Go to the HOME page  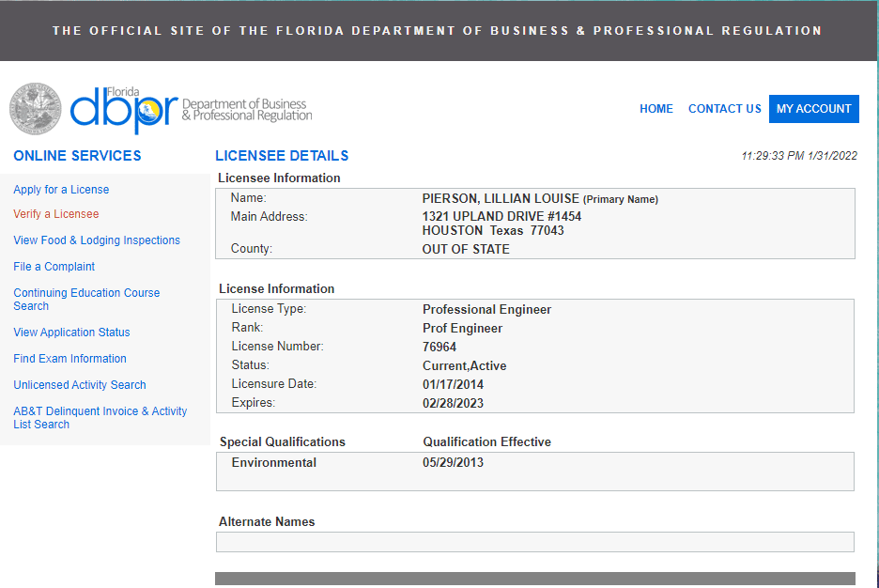coord(655,109)
